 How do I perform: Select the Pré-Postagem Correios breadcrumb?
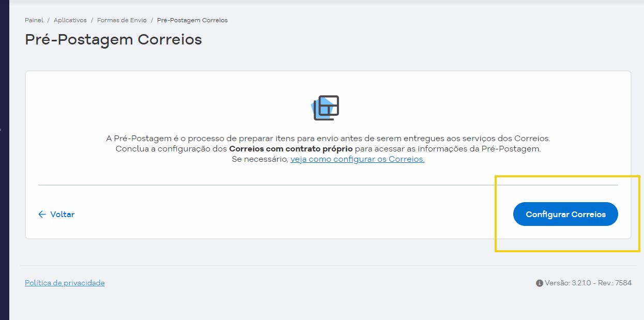192,20
